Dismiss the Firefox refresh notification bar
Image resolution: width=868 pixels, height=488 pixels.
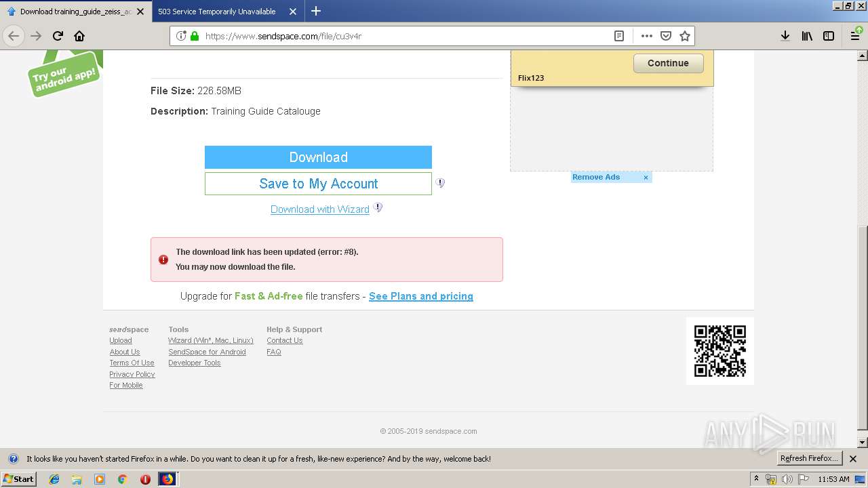click(x=853, y=459)
